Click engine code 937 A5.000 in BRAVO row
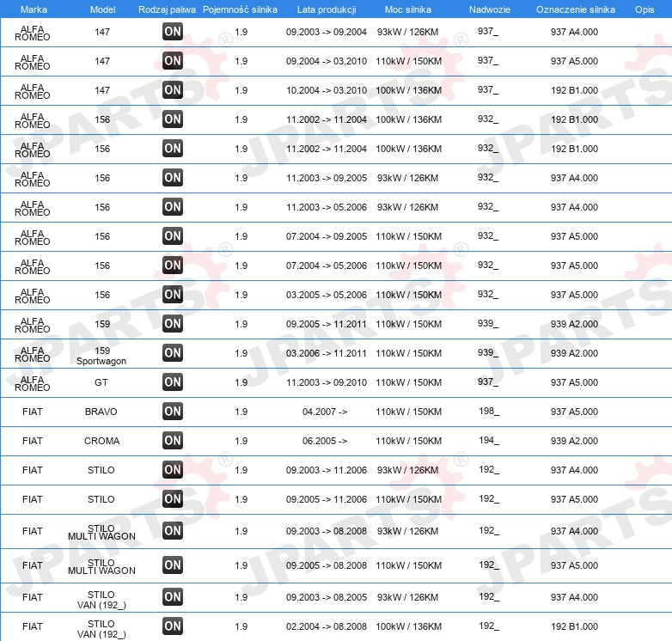The image size is (672, 641). pyautogui.click(x=574, y=412)
